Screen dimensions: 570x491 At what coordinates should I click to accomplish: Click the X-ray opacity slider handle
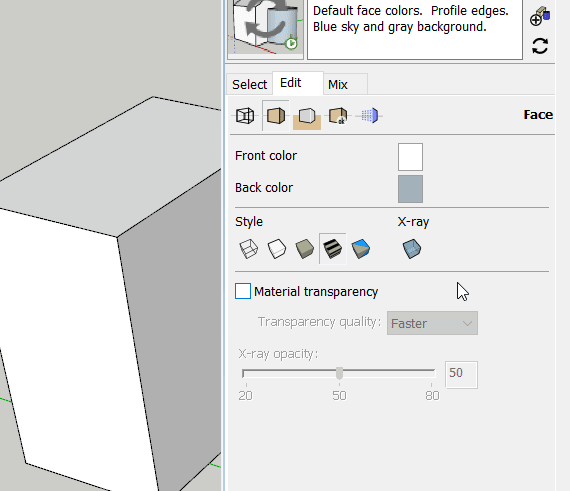tap(339, 373)
